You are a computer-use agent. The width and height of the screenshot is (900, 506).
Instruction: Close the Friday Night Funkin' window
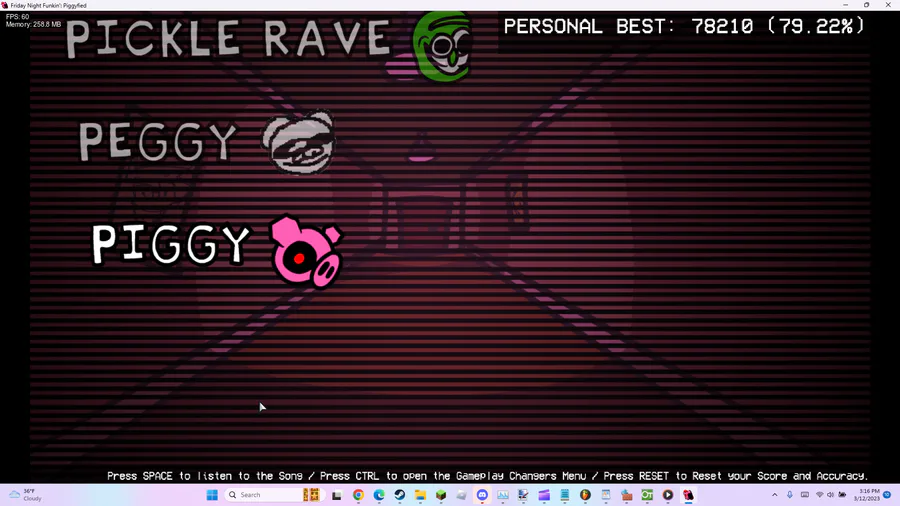pos(888,5)
